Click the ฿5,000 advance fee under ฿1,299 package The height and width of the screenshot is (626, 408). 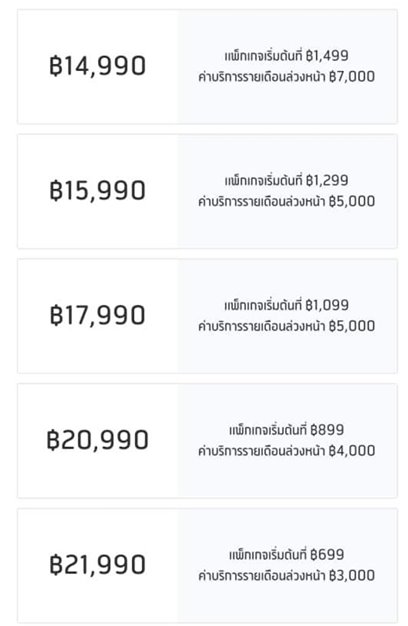[x=287, y=201]
